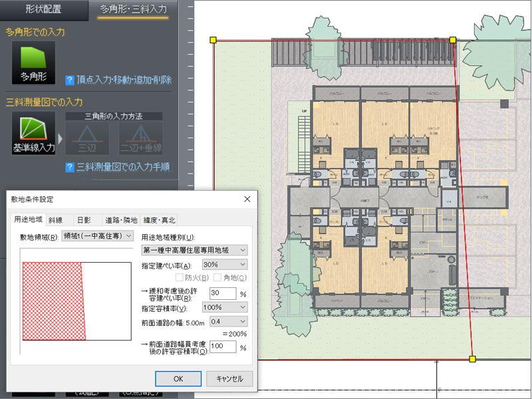Viewport: 532px width, 399px height.
Task: Switch to the 道路・隣地 tab
Action: [120, 220]
